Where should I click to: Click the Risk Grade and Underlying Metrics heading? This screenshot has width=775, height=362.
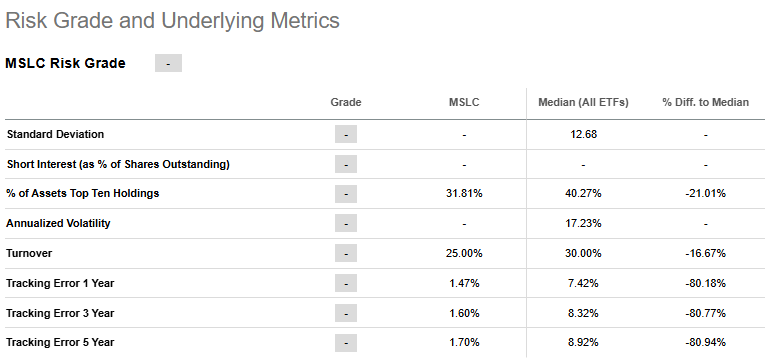[x=172, y=21]
